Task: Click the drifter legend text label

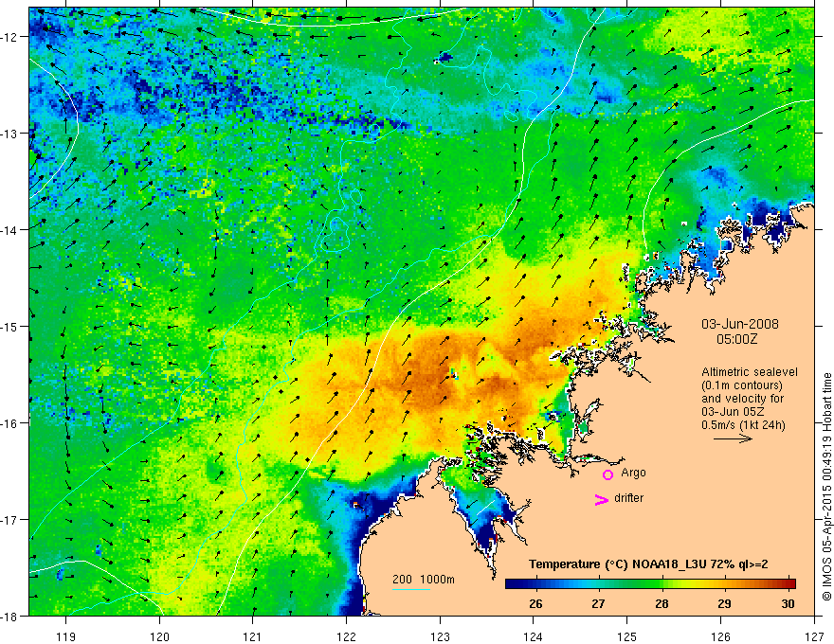Action: (x=628, y=498)
